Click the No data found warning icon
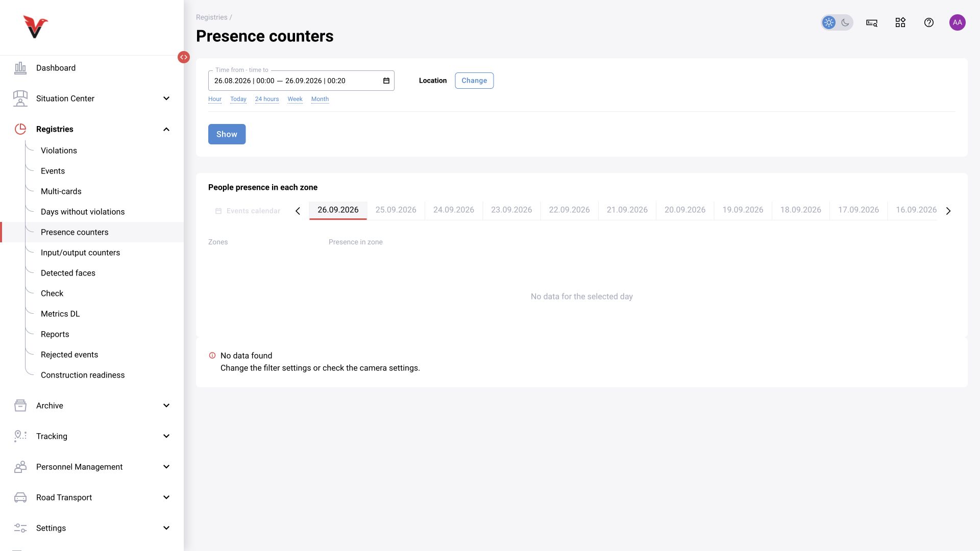The image size is (980, 551). click(212, 356)
